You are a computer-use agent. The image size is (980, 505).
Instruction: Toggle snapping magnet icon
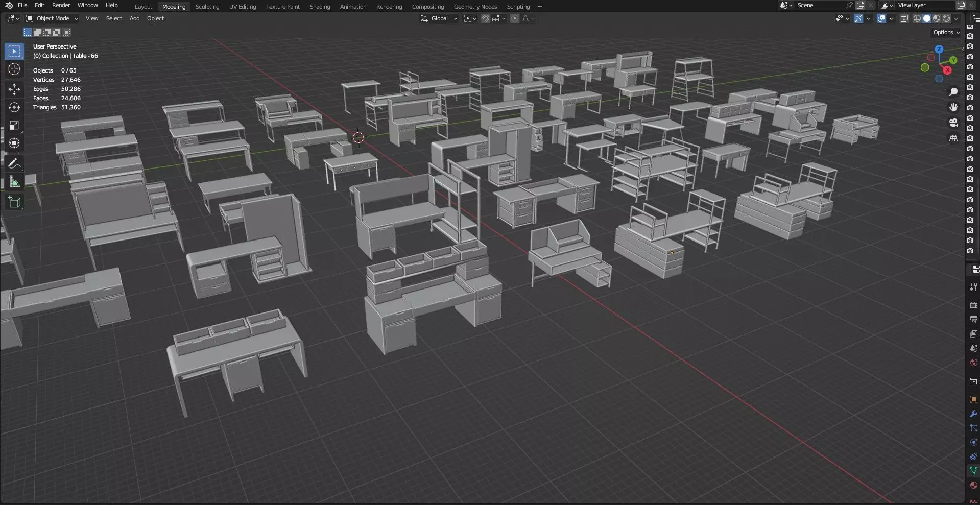(486, 18)
